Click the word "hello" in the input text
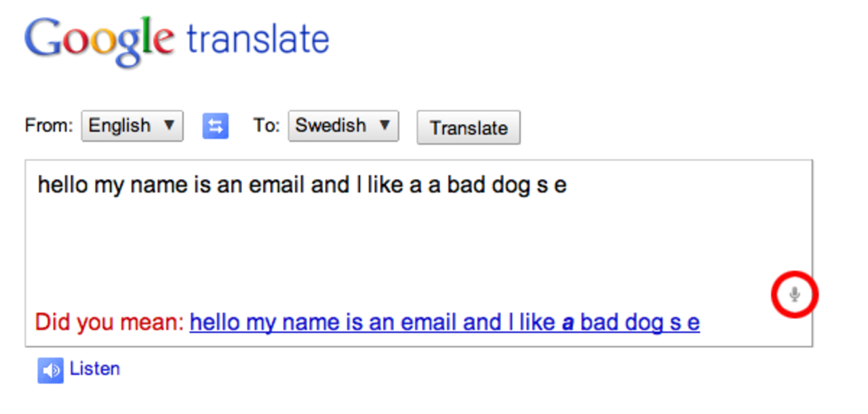This screenshot has height=414, width=868. (x=63, y=185)
